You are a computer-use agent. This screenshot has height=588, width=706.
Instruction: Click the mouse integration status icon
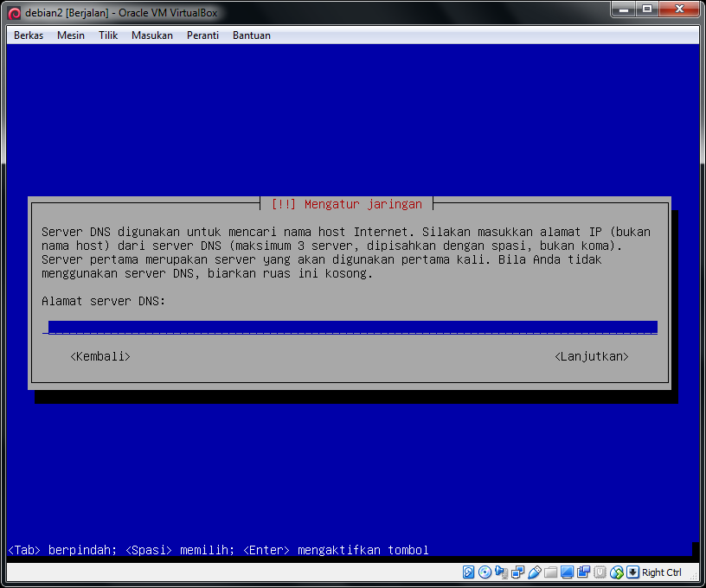[616, 572]
